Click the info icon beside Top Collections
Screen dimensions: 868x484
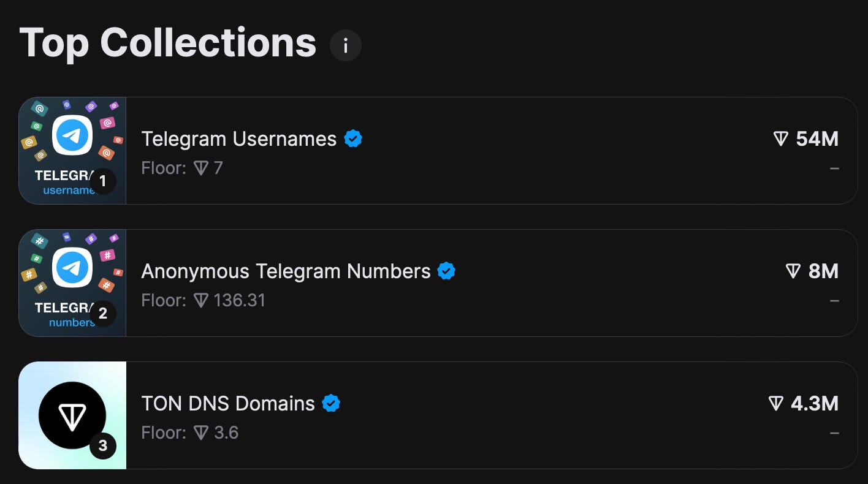[346, 45]
